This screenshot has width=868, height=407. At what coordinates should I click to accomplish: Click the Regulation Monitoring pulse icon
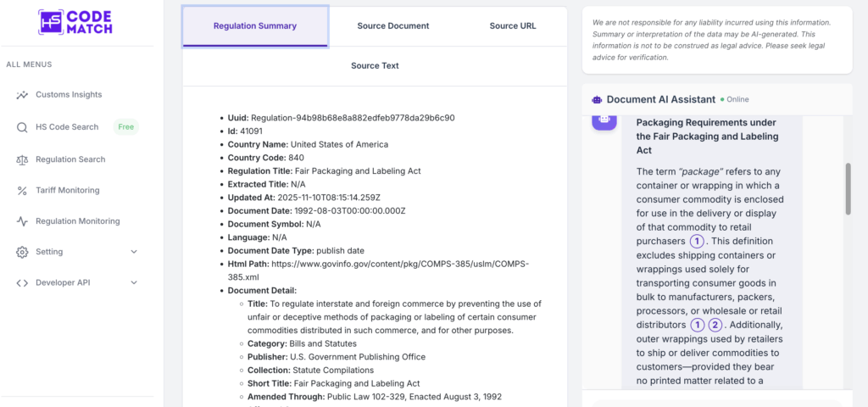[22, 221]
